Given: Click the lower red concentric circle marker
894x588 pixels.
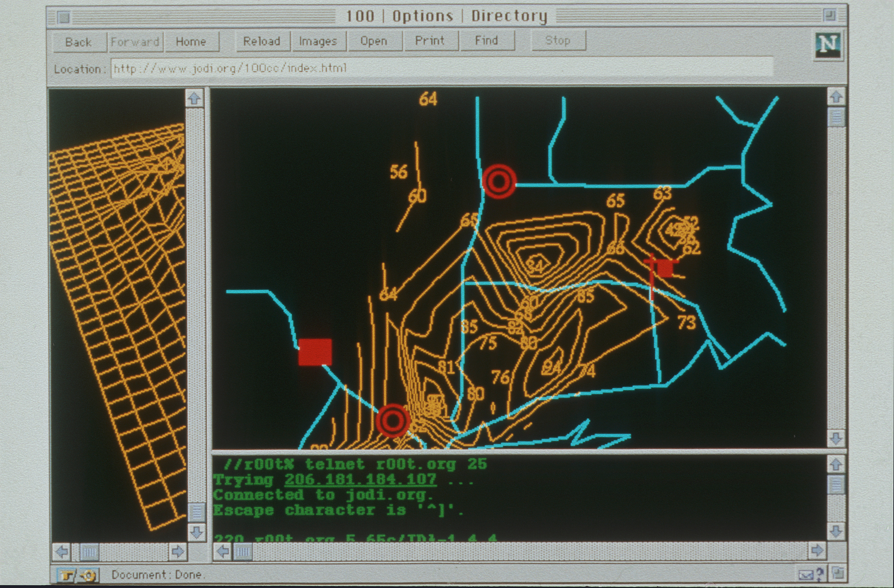Looking at the screenshot, I should [393, 421].
